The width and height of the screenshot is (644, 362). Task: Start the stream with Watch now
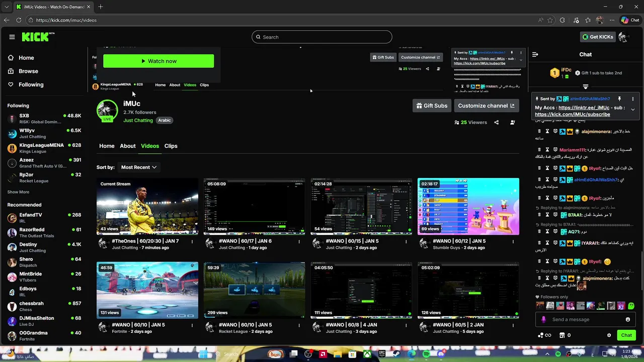158,61
